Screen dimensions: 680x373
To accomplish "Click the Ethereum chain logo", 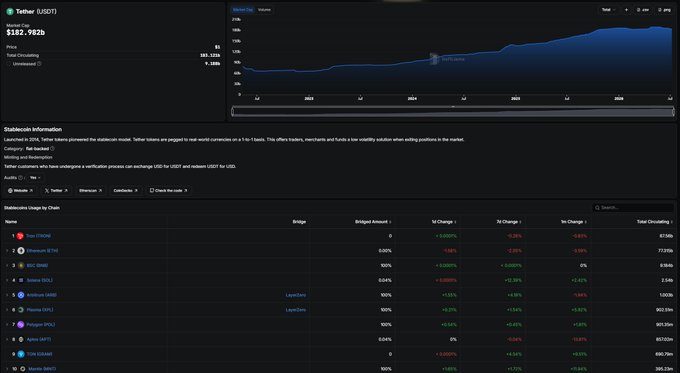I will coord(21,251).
